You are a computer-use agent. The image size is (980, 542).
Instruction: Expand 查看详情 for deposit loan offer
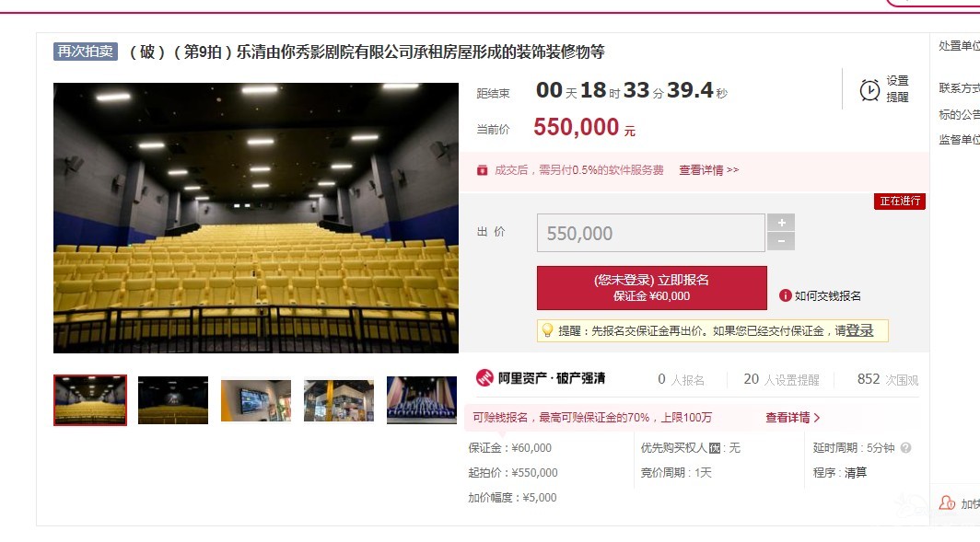tap(792, 417)
